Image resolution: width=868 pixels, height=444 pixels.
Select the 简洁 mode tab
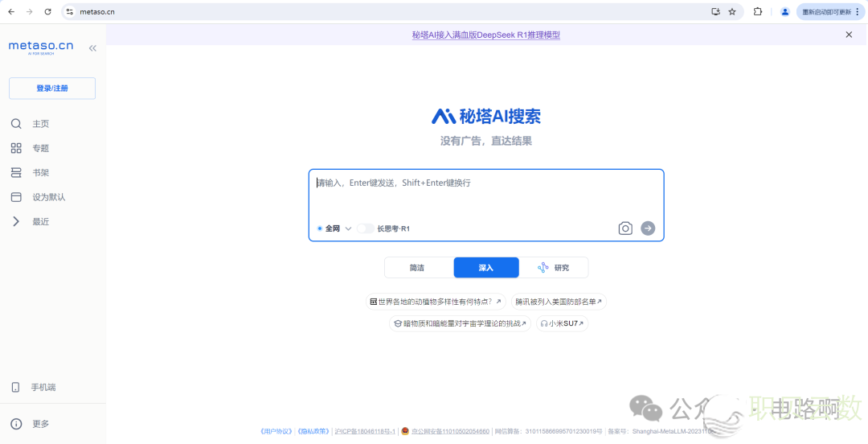click(419, 268)
